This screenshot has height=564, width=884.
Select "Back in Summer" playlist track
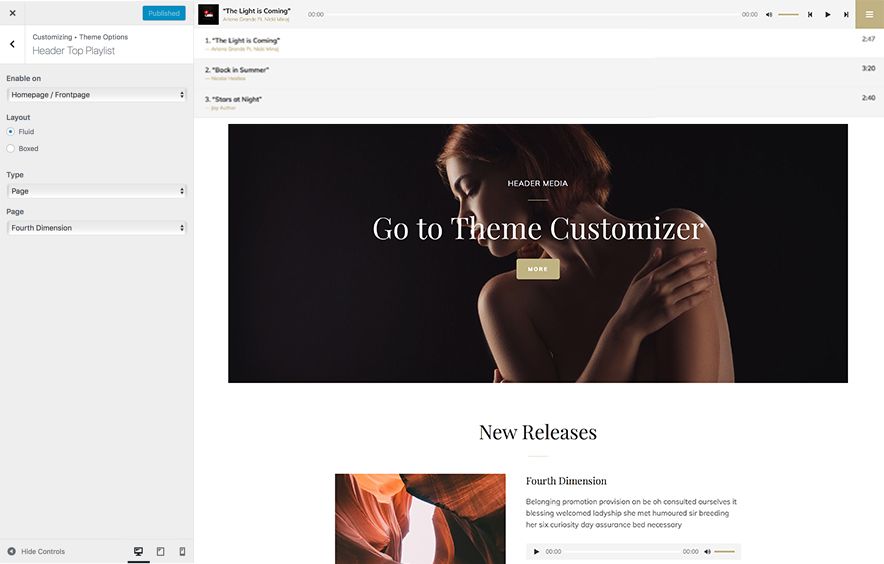pyautogui.click(x=239, y=70)
